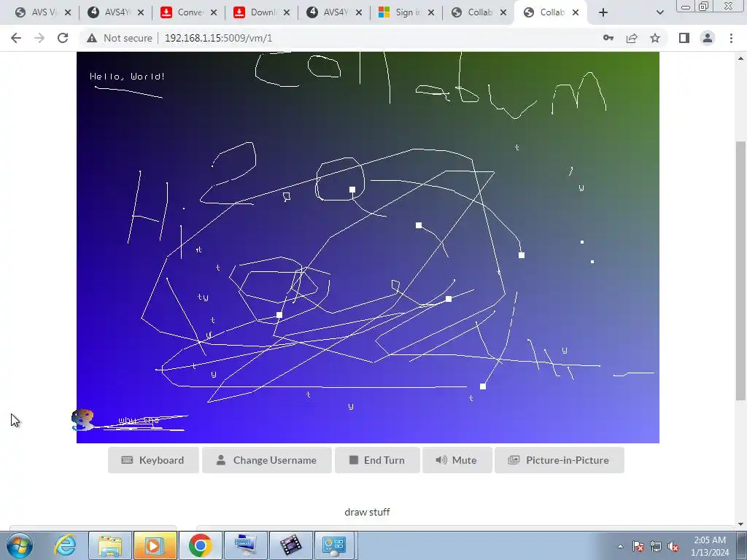
Task: Reload the current page
Action: 63,38
